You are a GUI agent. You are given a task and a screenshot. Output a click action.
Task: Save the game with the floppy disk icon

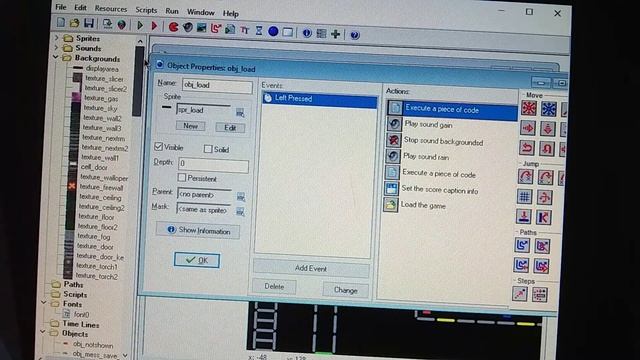coord(89,23)
